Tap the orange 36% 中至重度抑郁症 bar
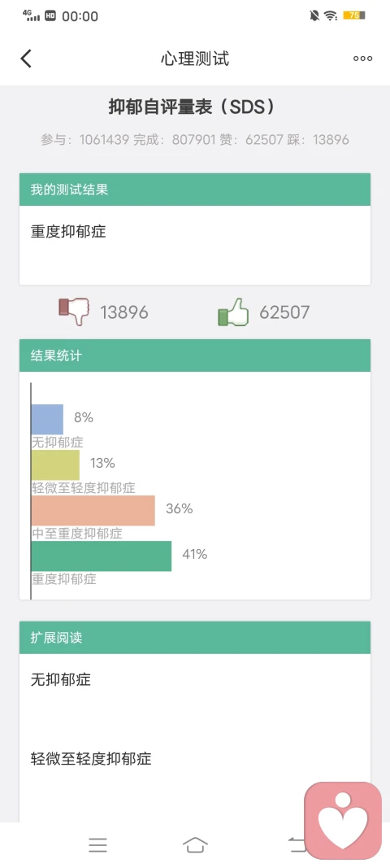Viewport: 390px width, 868px height. pos(93,510)
